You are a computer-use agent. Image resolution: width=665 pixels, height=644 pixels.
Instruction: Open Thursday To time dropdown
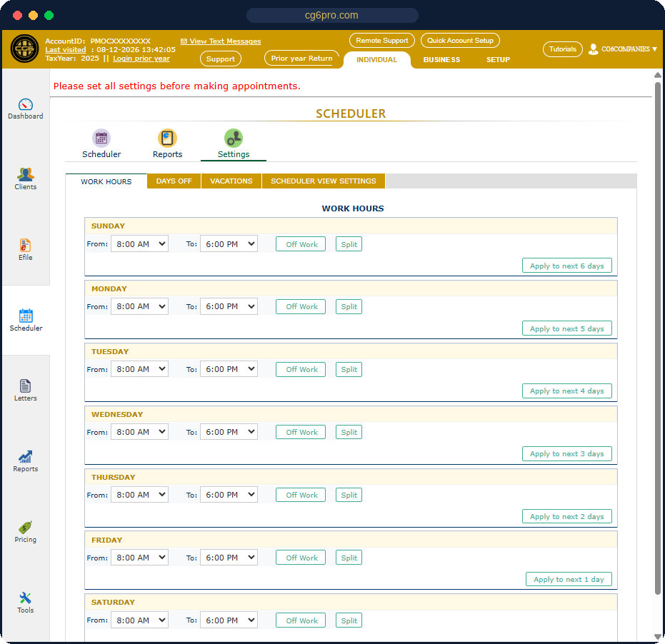pos(229,495)
